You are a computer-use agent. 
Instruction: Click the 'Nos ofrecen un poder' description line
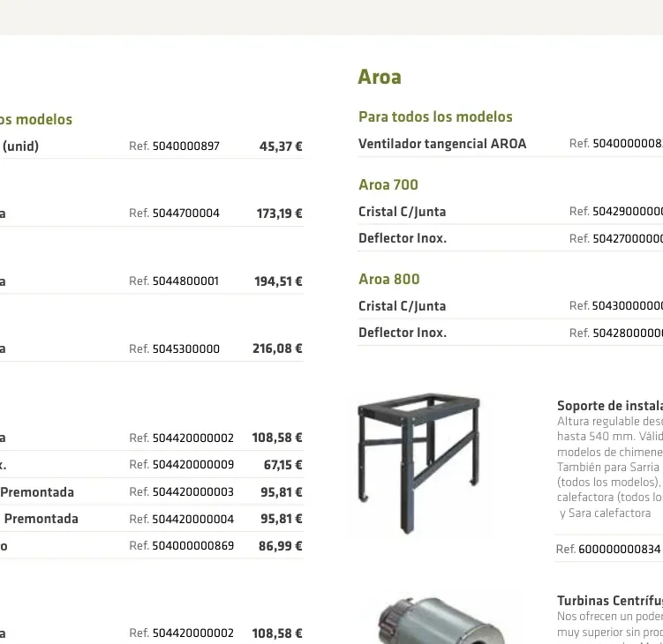pyautogui.click(x=610, y=617)
